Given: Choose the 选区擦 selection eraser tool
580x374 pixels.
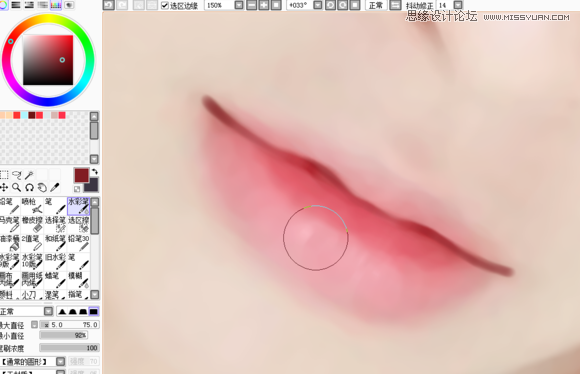Looking at the screenshot, I should [x=78, y=225].
